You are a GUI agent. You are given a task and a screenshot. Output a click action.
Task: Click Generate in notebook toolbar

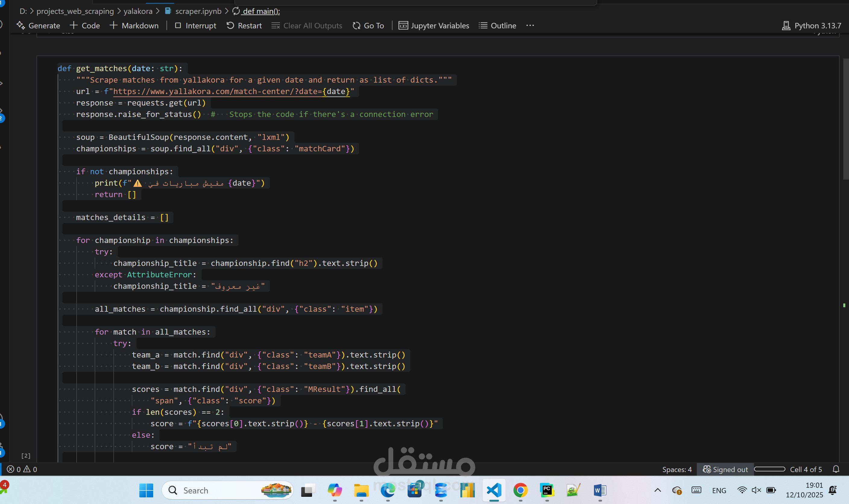(x=38, y=26)
